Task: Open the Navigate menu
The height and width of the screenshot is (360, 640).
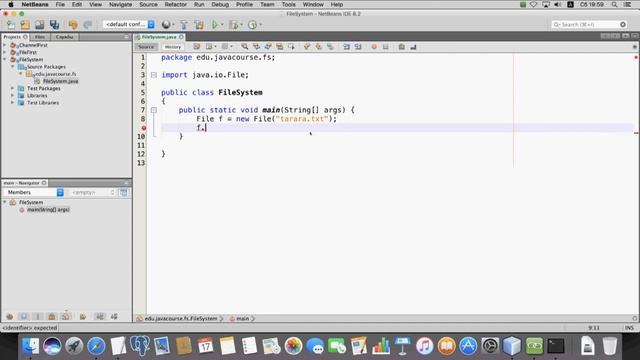Action: pos(120,4)
